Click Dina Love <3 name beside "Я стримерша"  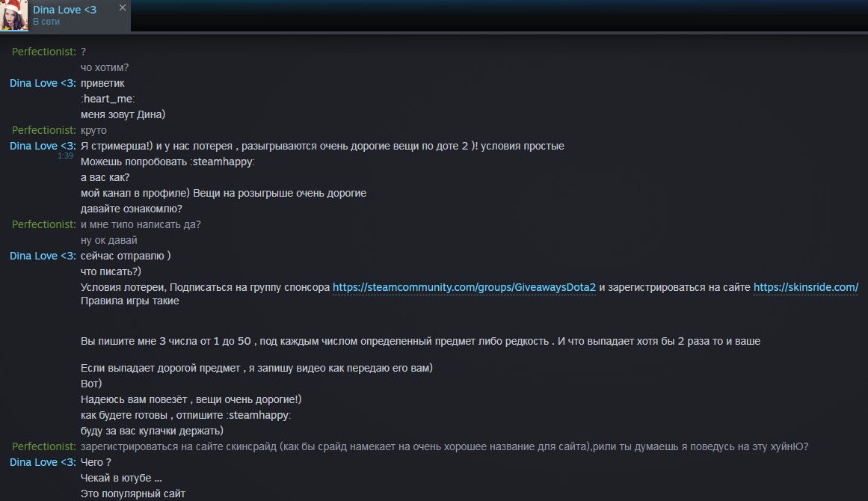tap(43, 146)
